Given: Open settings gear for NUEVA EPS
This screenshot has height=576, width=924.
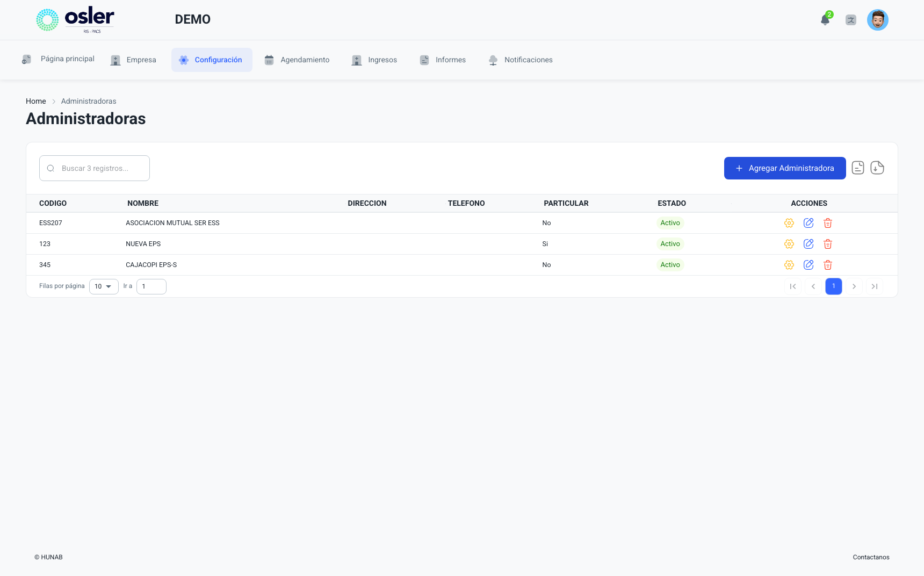Looking at the screenshot, I should click(x=789, y=244).
